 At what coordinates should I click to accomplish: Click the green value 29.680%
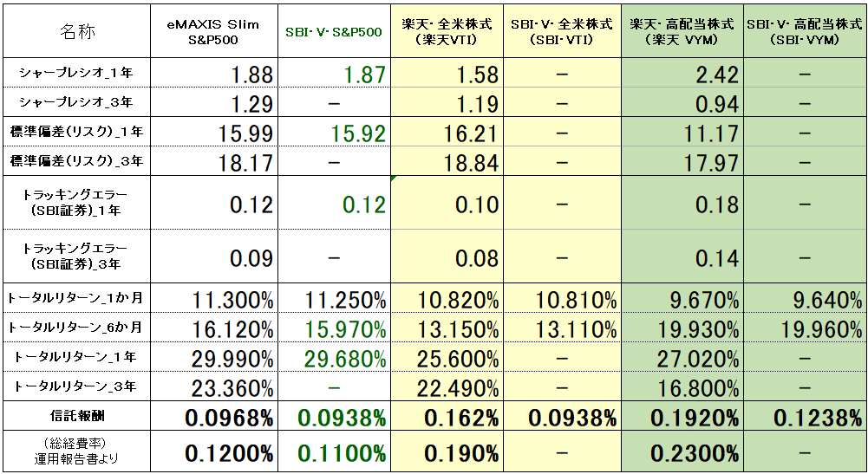pos(345,359)
